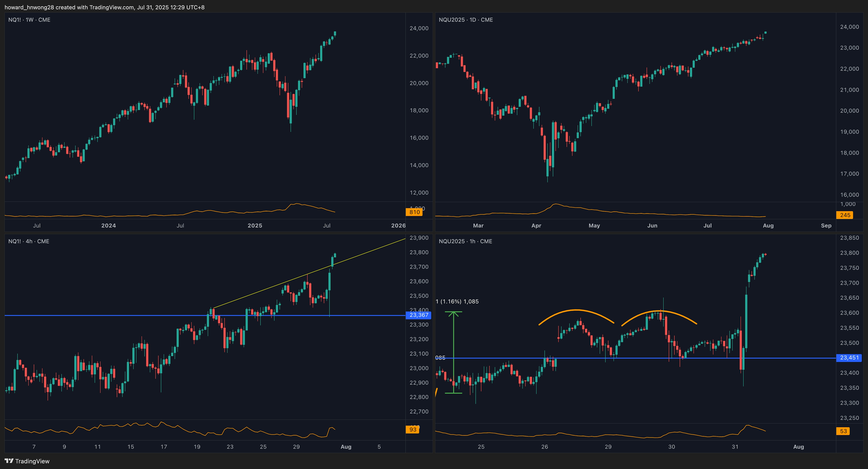Click '23' on the 4h time axis
The image size is (868, 469).
[230, 447]
